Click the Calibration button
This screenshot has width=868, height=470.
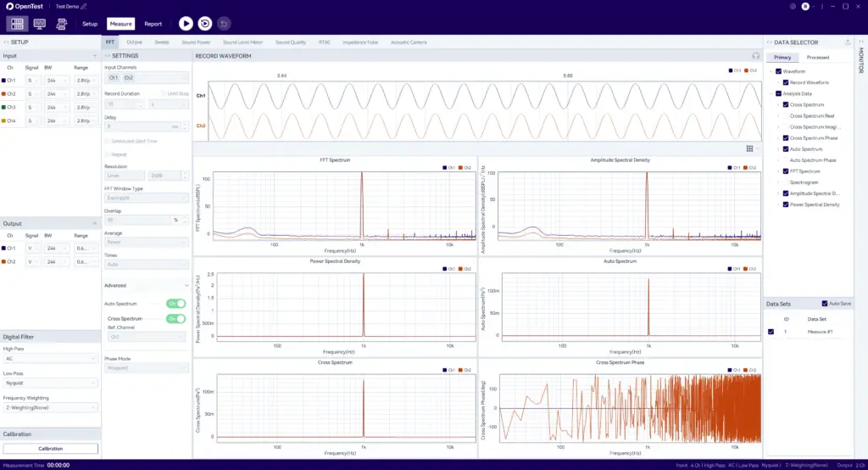coord(50,448)
